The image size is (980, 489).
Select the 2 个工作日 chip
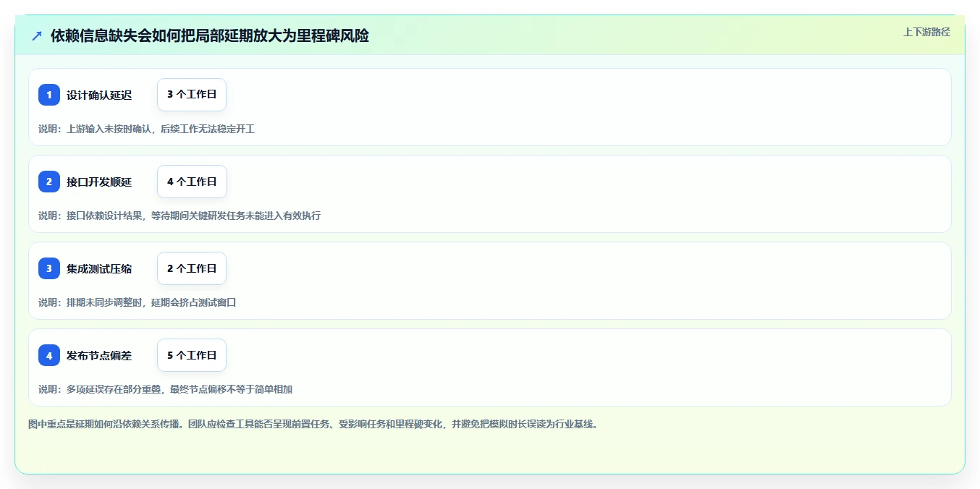tap(192, 268)
